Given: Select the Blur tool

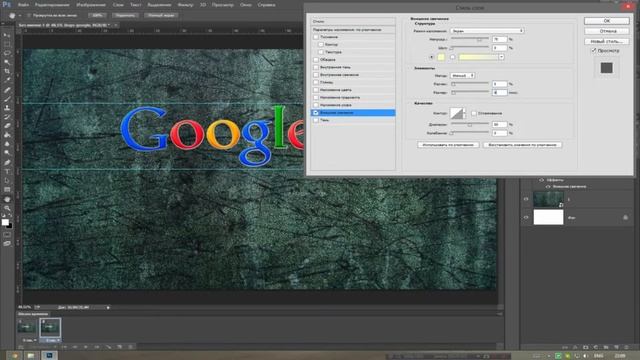Looking at the screenshot, I should pos(7,144).
